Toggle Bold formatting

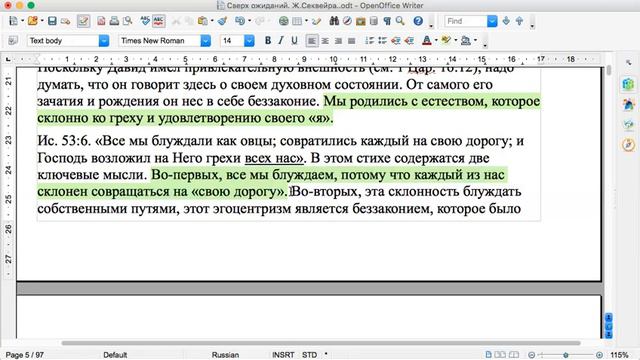coord(268,40)
